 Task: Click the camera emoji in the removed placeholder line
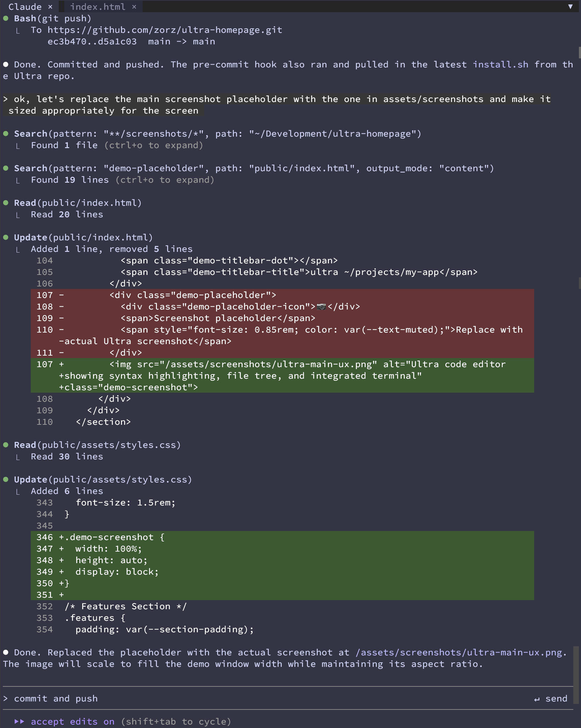(322, 306)
